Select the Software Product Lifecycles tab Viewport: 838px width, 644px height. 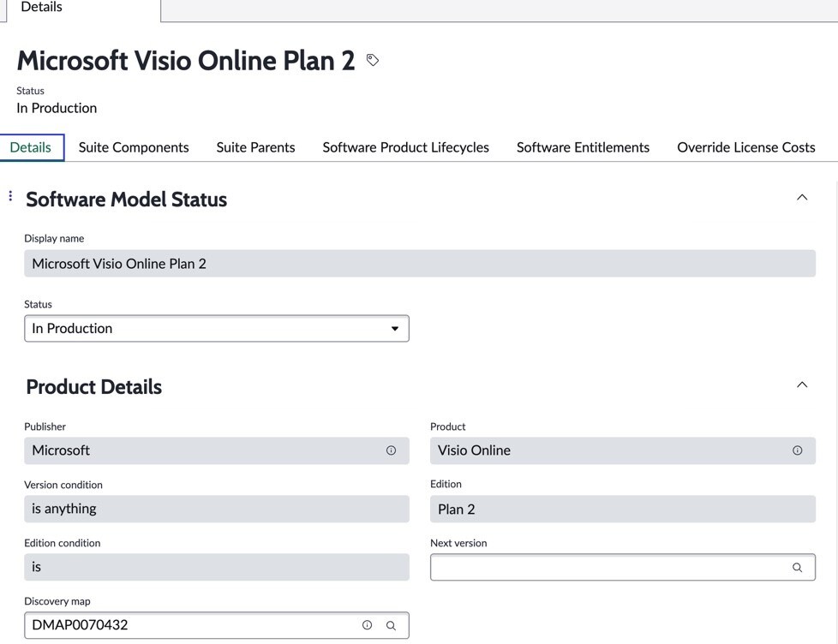click(x=404, y=146)
